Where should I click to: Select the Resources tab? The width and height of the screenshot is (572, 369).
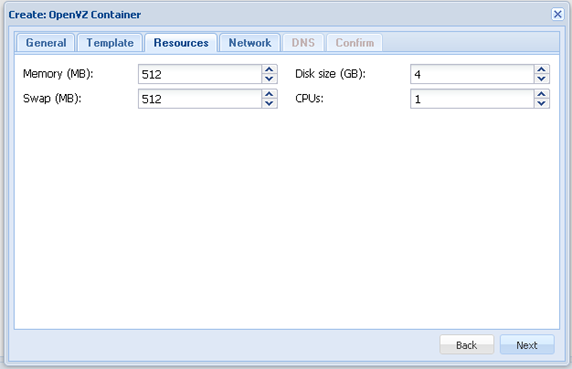click(181, 43)
